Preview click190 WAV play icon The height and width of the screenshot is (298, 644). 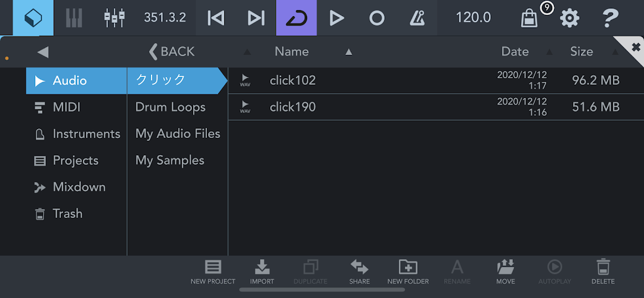pyautogui.click(x=245, y=107)
